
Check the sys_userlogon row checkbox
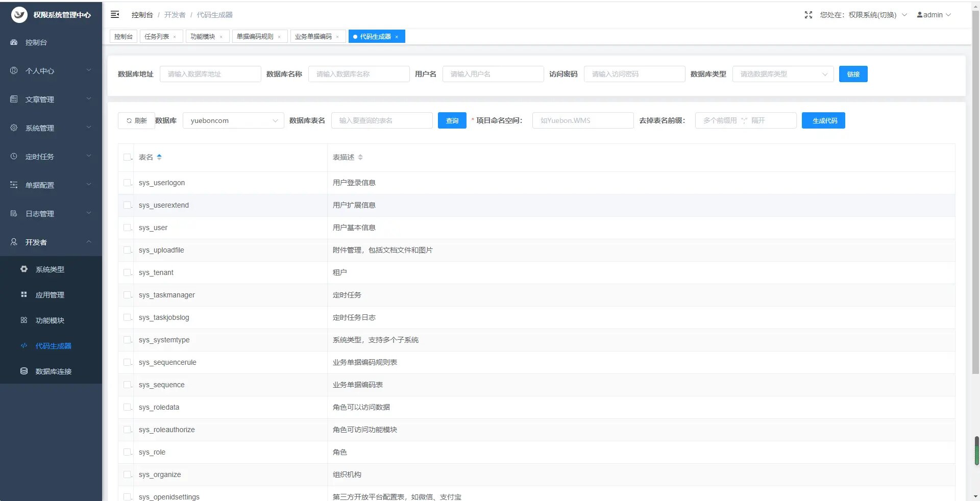(x=127, y=183)
